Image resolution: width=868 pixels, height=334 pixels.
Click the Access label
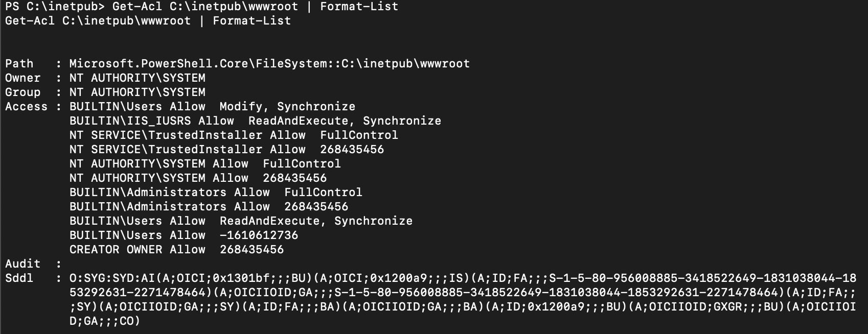tap(26, 107)
